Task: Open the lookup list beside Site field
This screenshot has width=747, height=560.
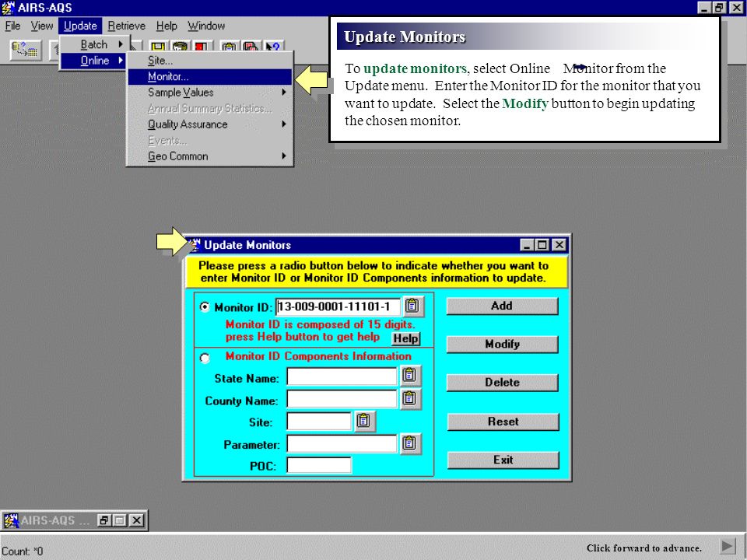Action: pyautogui.click(x=364, y=421)
